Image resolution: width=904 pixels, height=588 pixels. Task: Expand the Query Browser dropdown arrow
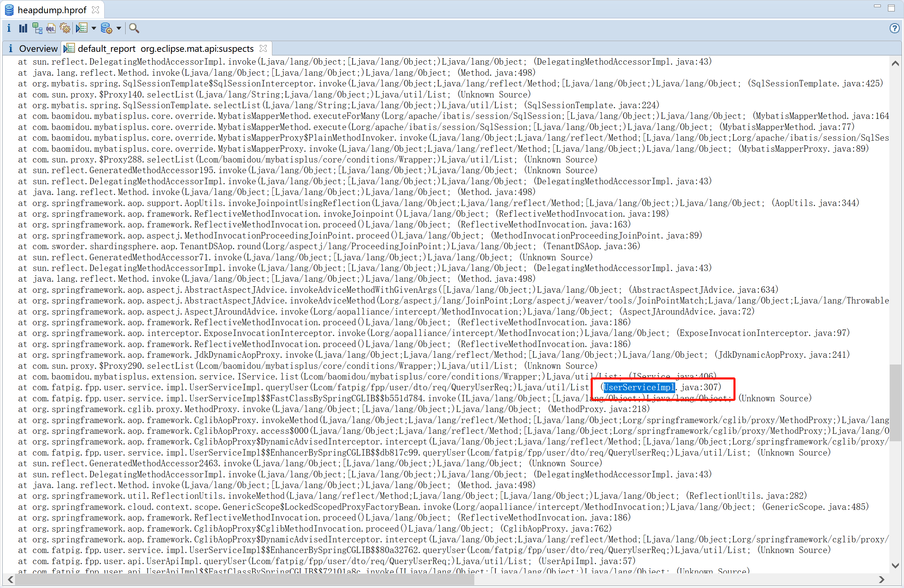click(119, 28)
